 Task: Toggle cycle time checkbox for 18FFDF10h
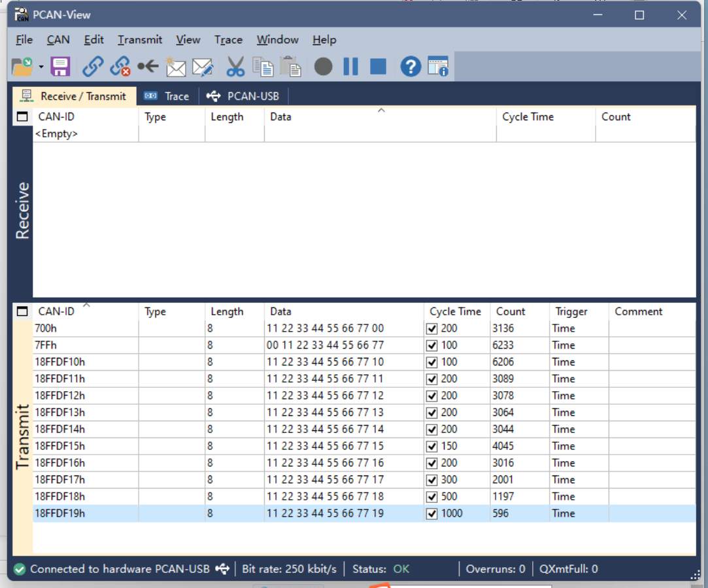431,362
